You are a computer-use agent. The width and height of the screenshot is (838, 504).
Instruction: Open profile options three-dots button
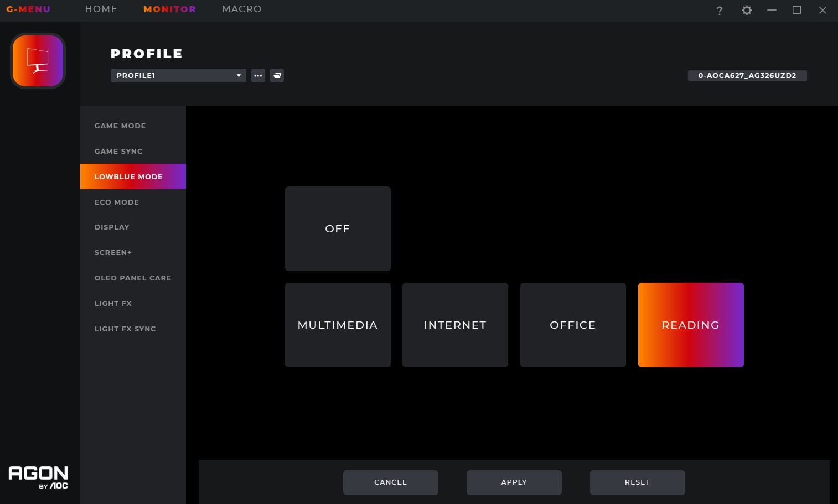point(258,76)
